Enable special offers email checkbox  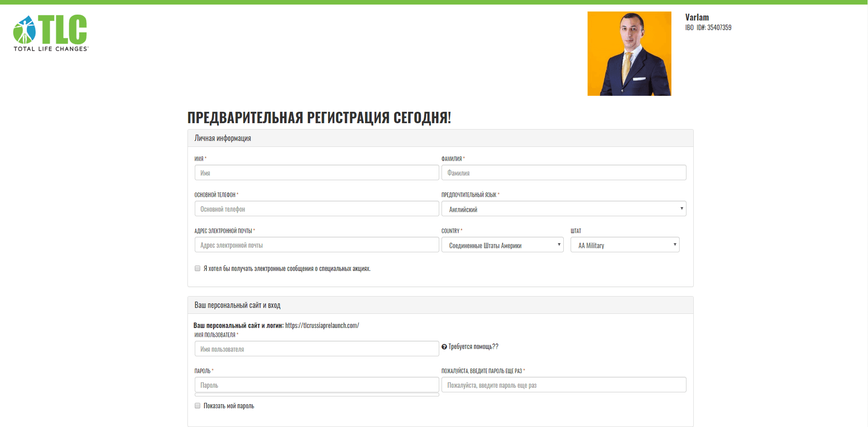[x=198, y=269]
